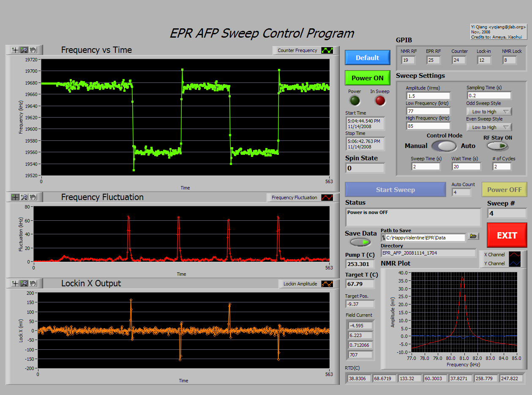
Task: Click Field Current value 707
Action: [360, 354]
